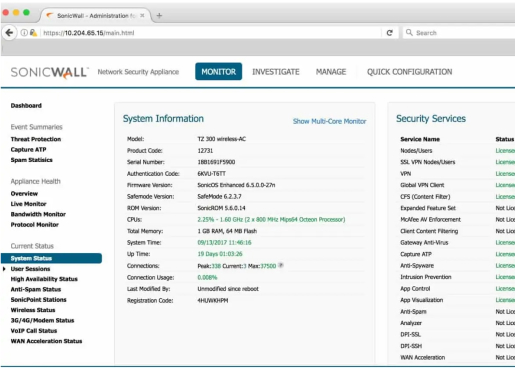Reload the page with the refresh icon
Image resolution: width=515 pixels, height=368 pixels.
[x=389, y=33]
